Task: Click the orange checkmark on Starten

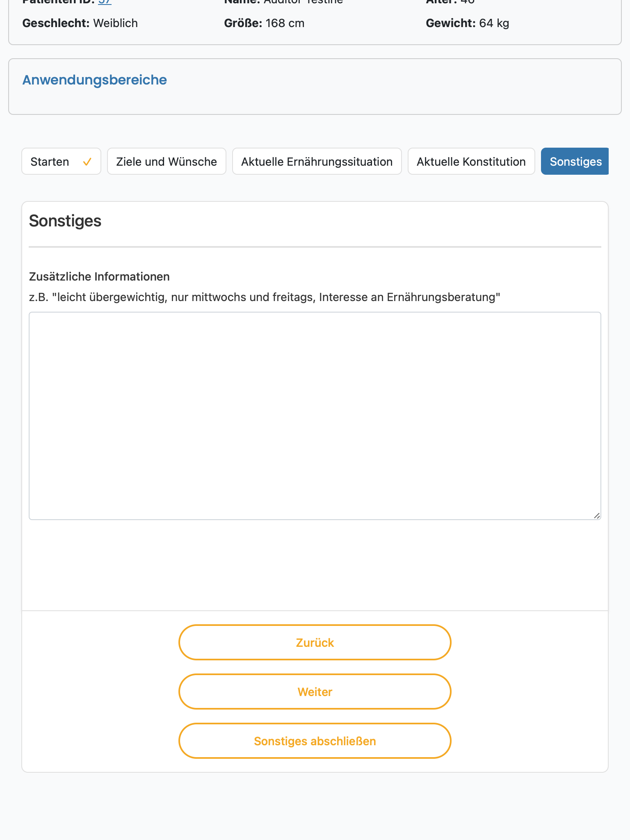Action: (87, 162)
